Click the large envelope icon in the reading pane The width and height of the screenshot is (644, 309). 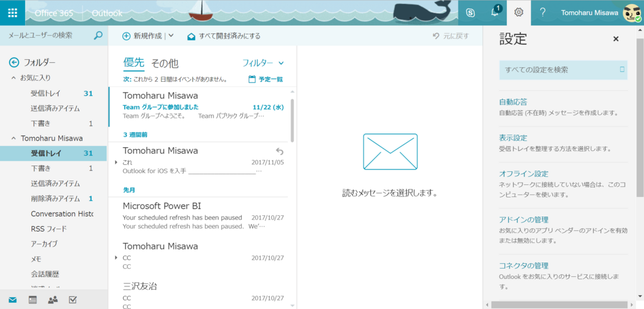click(x=390, y=152)
